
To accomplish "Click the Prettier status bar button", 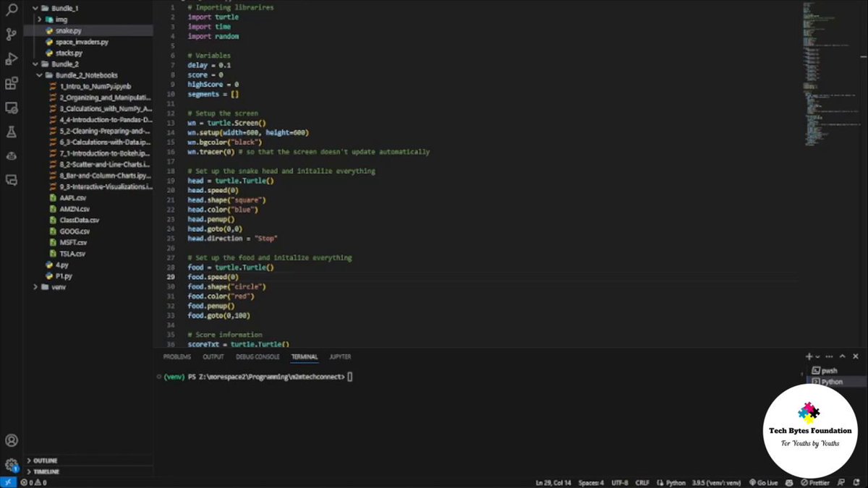I will [x=815, y=482].
